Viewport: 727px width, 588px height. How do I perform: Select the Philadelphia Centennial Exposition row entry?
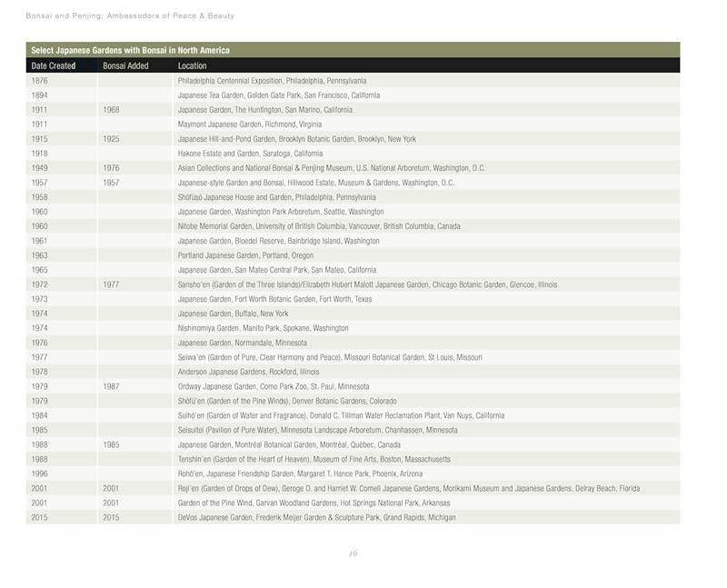point(272,81)
